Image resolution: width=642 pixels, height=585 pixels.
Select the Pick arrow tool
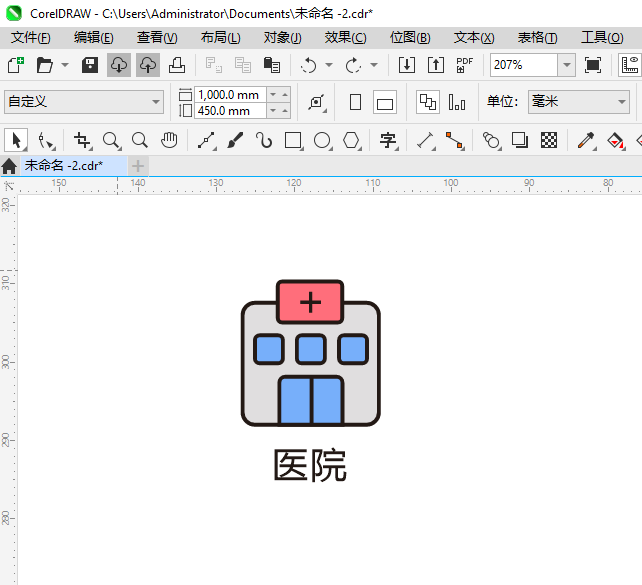tap(16, 140)
